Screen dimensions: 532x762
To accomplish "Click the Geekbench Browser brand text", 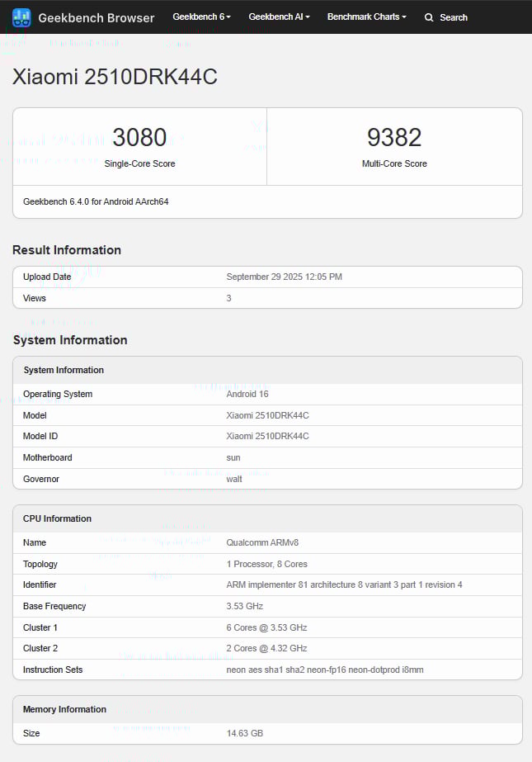I will pos(96,17).
